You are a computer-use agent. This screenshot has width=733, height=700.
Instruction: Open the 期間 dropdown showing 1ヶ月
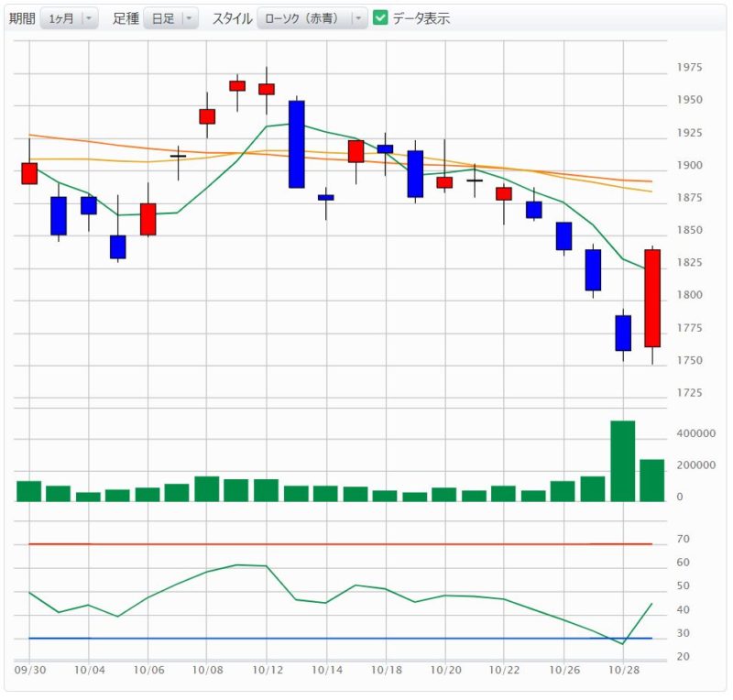point(70,18)
